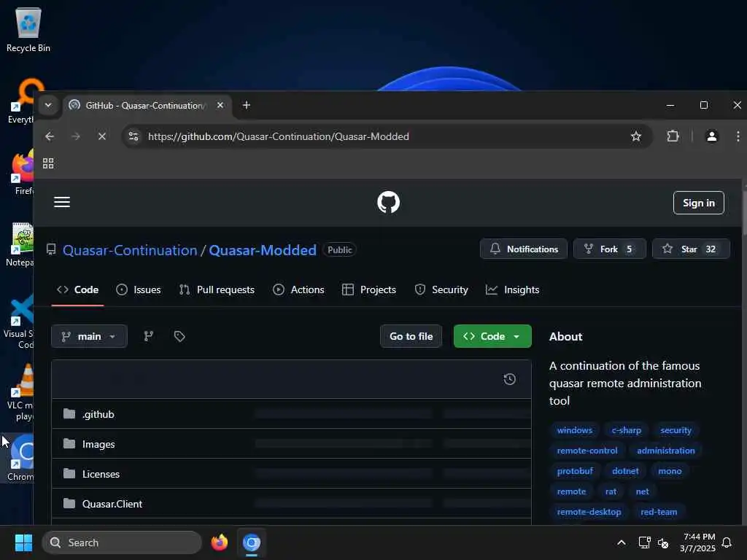Open commit history clock icon

[x=510, y=379]
